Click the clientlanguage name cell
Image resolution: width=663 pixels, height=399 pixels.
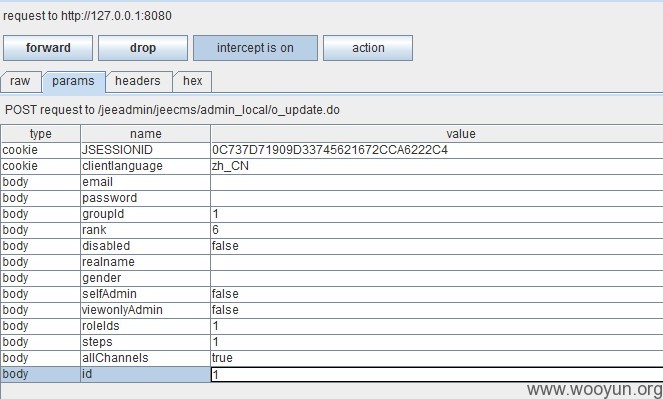pos(145,166)
